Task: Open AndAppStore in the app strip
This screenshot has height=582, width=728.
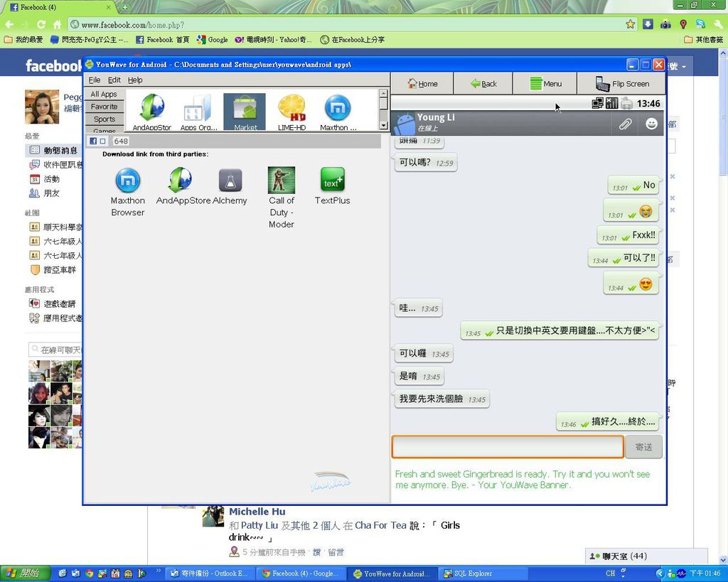Action: coord(152,112)
